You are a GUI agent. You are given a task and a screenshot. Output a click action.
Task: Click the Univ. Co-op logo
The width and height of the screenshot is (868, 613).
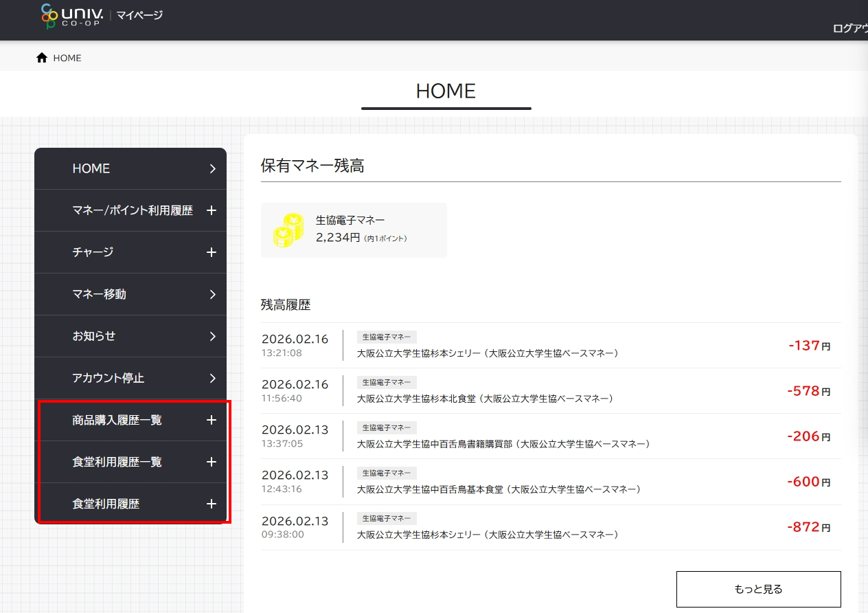point(72,16)
